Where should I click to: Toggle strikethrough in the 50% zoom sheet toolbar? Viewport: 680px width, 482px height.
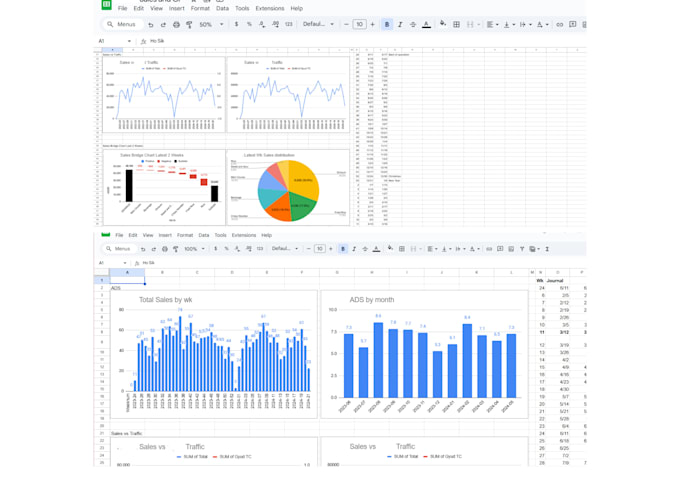click(413, 24)
